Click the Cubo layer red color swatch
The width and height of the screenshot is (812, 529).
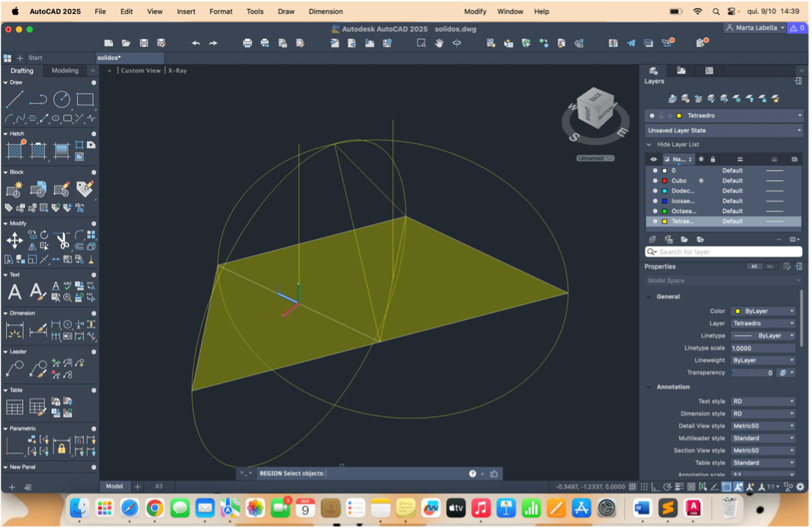coord(665,181)
